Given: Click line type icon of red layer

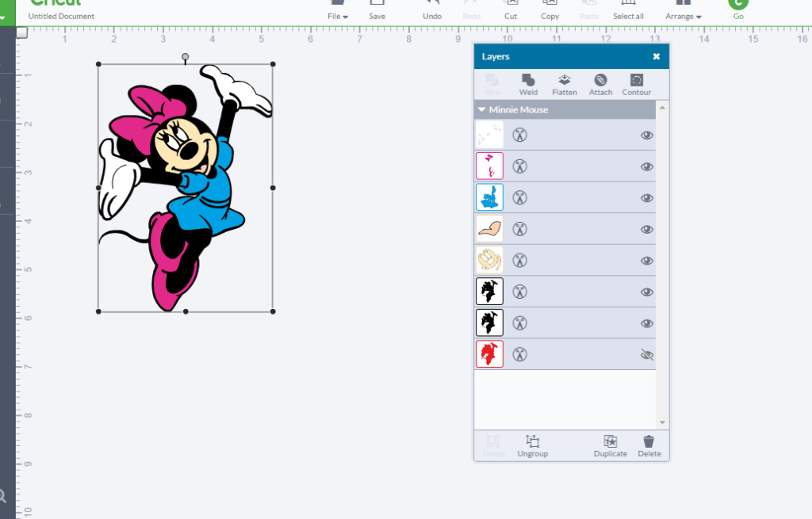Looking at the screenshot, I should [x=520, y=354].
